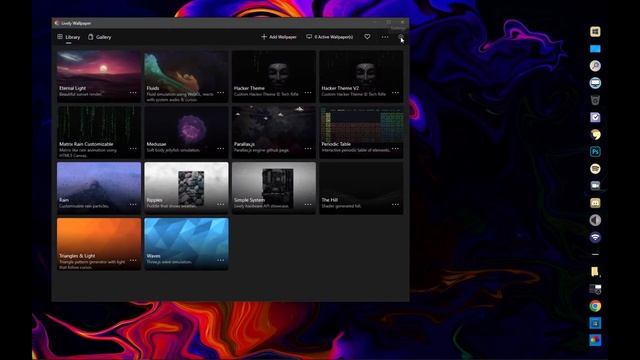This screenshot has height=360, width=640.
Task: Select the Parallax.js wallpaper card
Action: [274, 132]
